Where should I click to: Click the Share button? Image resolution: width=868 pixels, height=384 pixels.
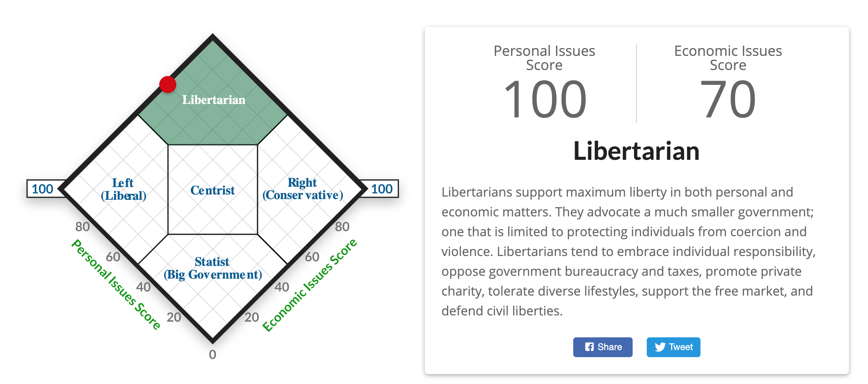click(603, 347)
